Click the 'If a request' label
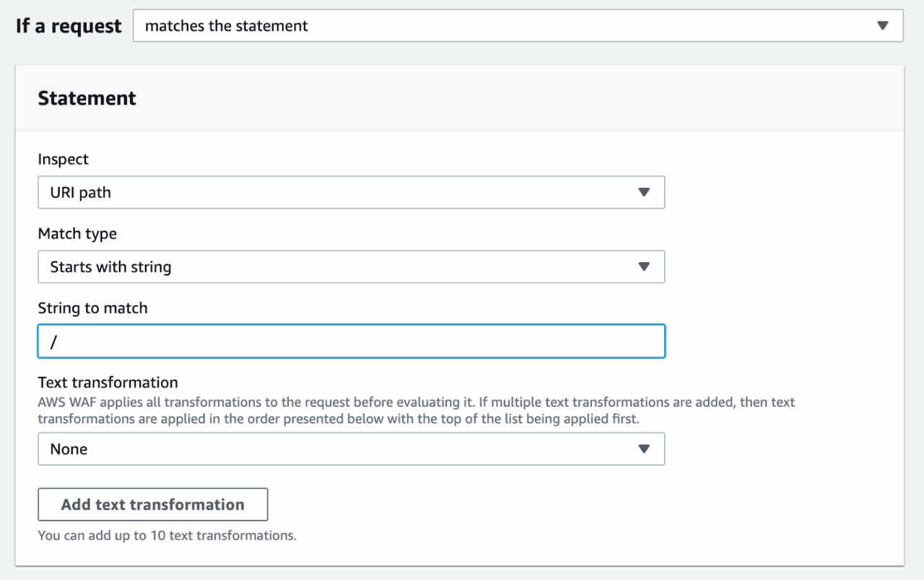The width and height of the screenshot is (924, 580). point(68,25)
